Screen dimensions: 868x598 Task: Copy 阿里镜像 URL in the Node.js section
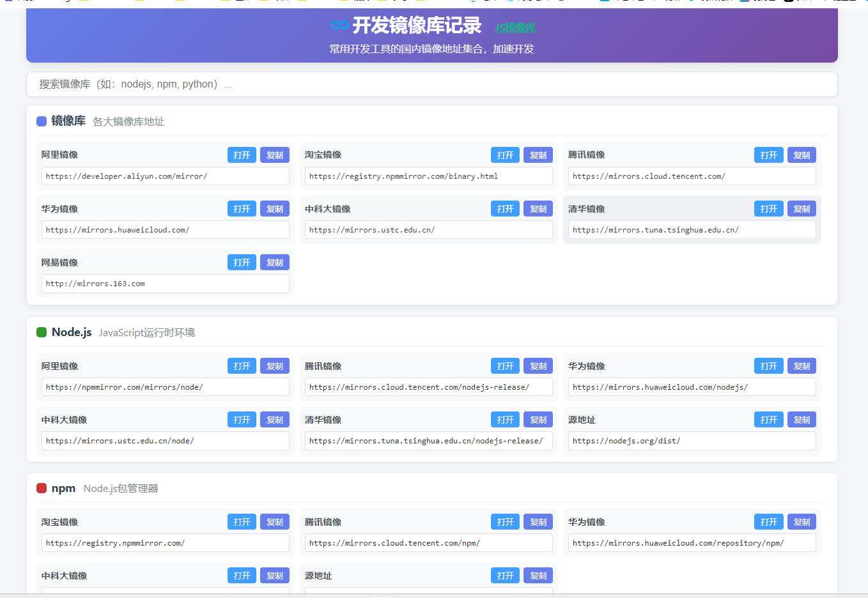point(275,366)
